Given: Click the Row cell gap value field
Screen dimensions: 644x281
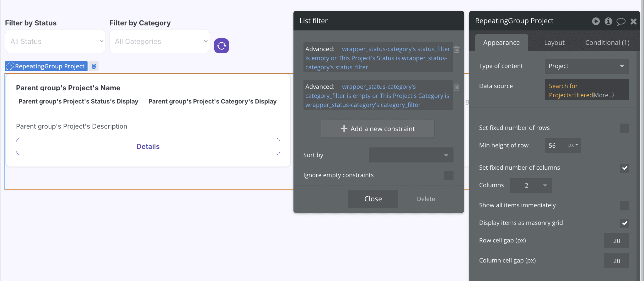Looking at the screenshot, I should pos(616,241).
